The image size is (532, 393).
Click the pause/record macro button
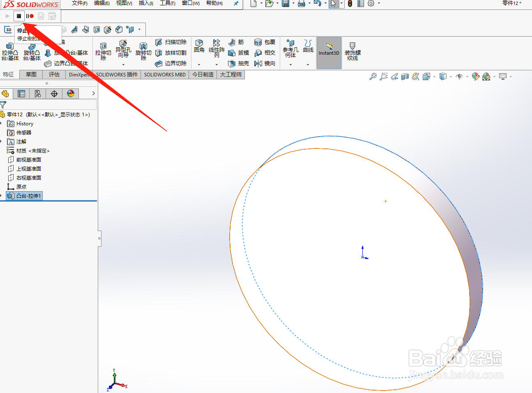coord(30,16)
